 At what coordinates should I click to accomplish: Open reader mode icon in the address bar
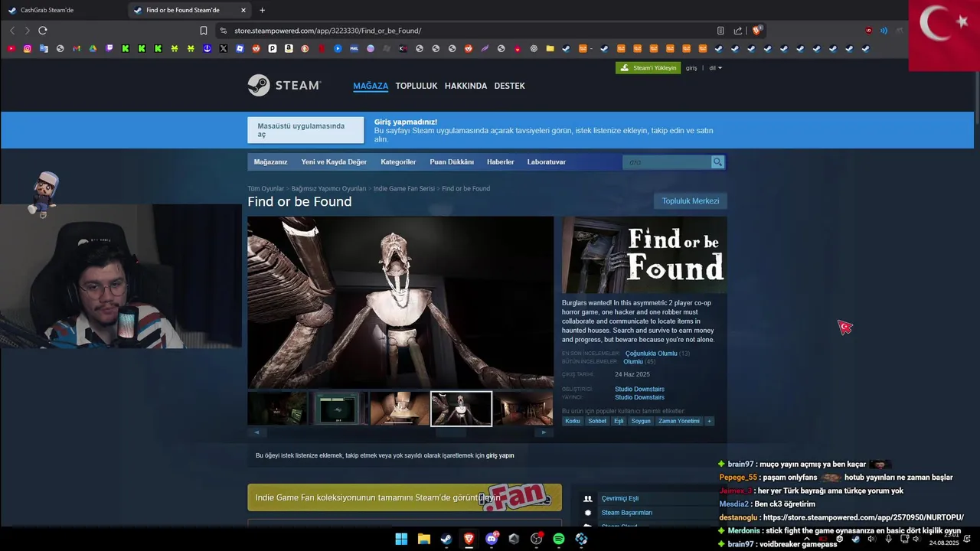coord(720,31)
